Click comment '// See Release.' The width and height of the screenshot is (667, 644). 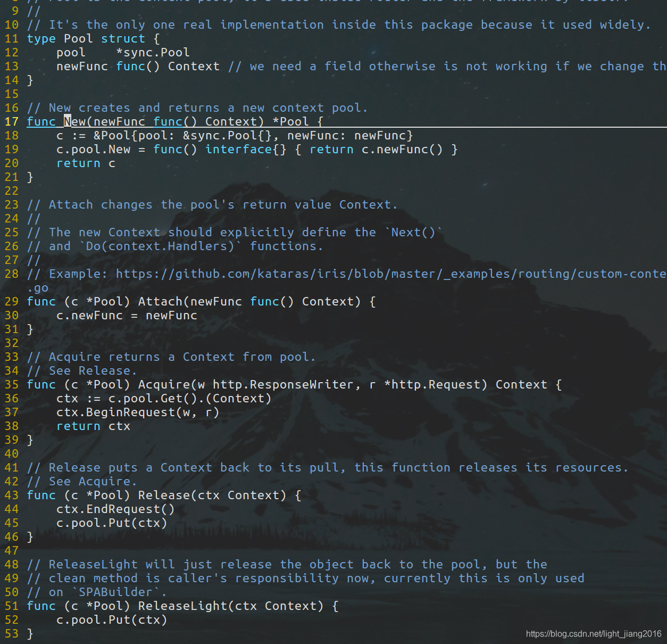tap(82, 370)
